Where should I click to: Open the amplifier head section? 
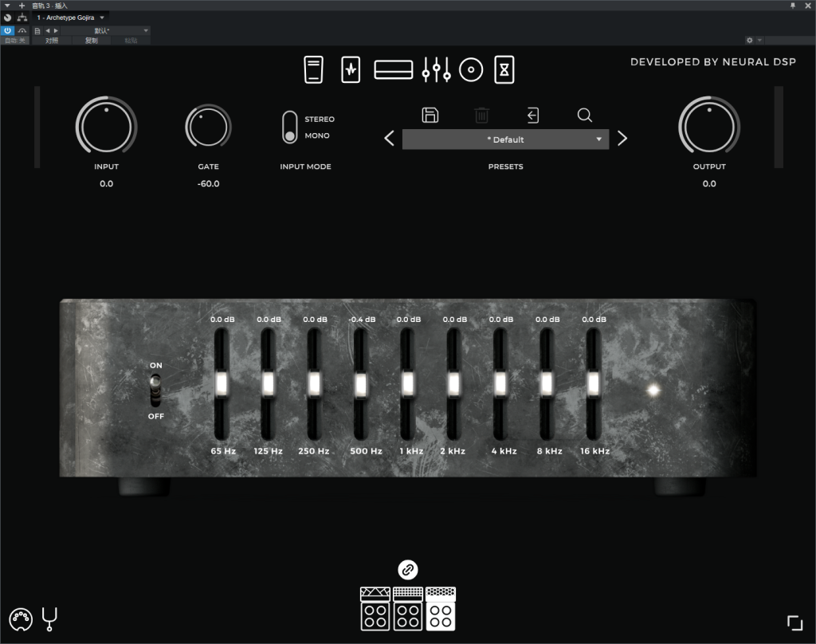pos(394,70)
